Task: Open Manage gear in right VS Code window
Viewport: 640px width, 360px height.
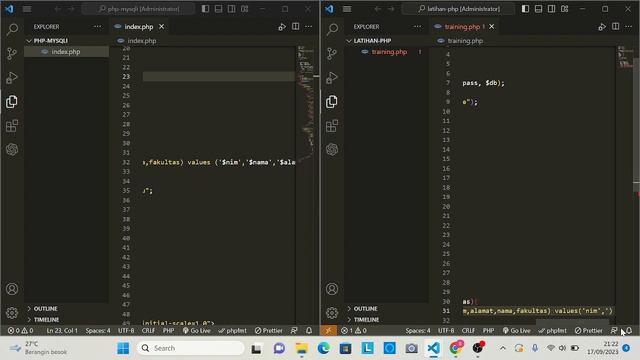Action: coord(332,313)
